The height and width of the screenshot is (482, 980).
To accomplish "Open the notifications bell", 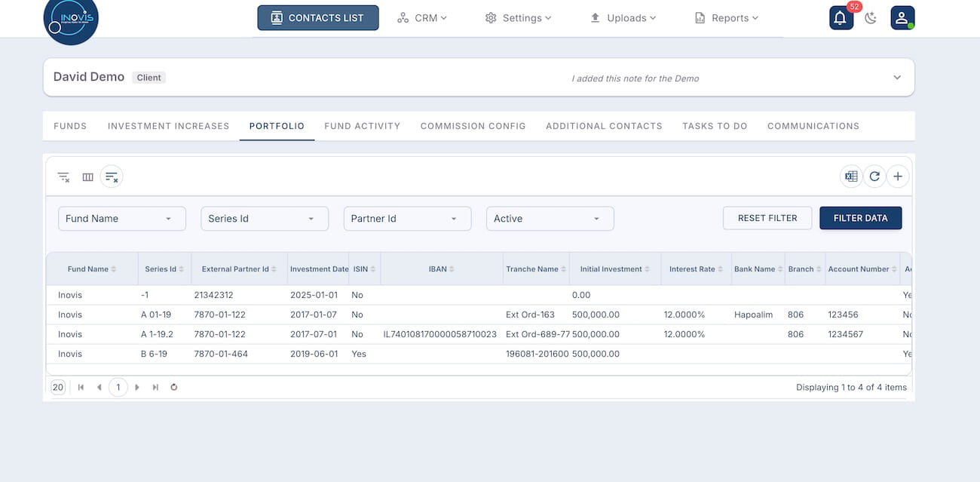I will tap(841, 18).
